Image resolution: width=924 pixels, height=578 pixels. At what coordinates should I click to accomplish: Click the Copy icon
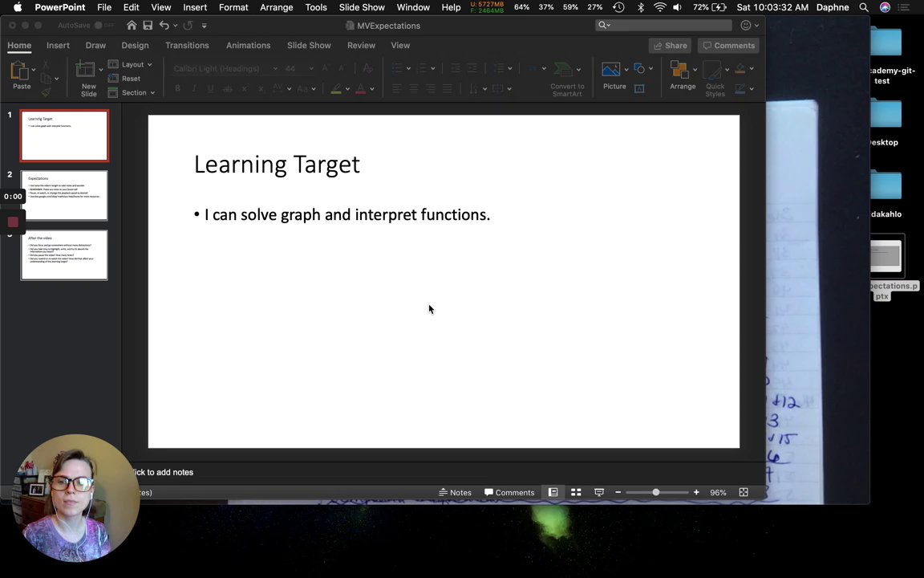[x=46, y=78]
